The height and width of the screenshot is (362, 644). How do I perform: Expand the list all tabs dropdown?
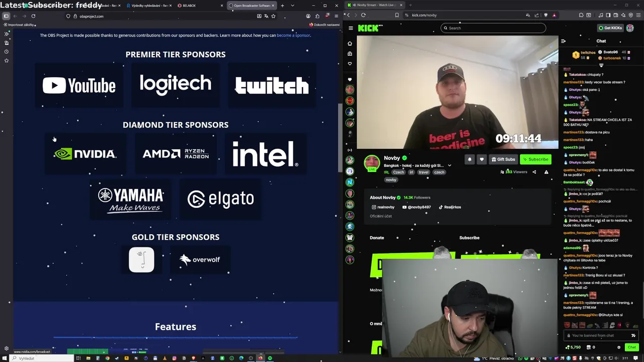pyautogui.click(x=292, y=6)
